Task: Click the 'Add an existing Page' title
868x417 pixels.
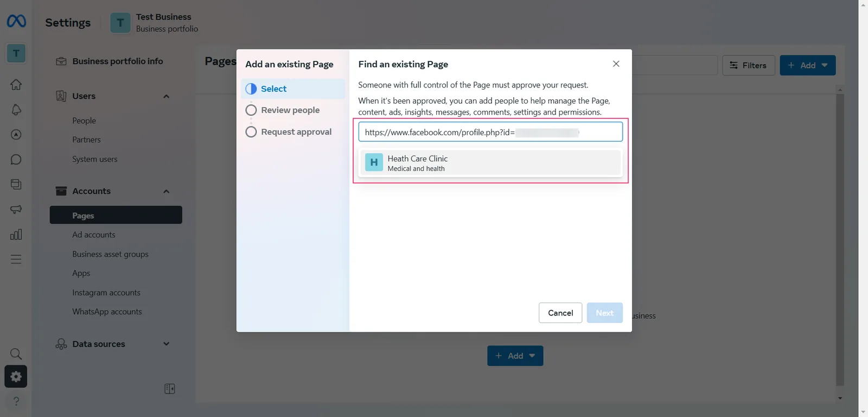Action: coord(289,64)
